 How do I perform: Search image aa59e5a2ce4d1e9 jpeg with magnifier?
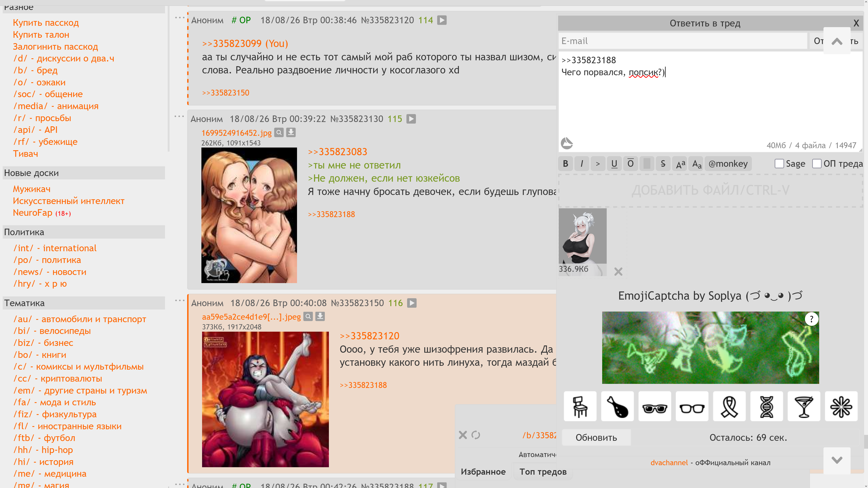coord(308,317)
